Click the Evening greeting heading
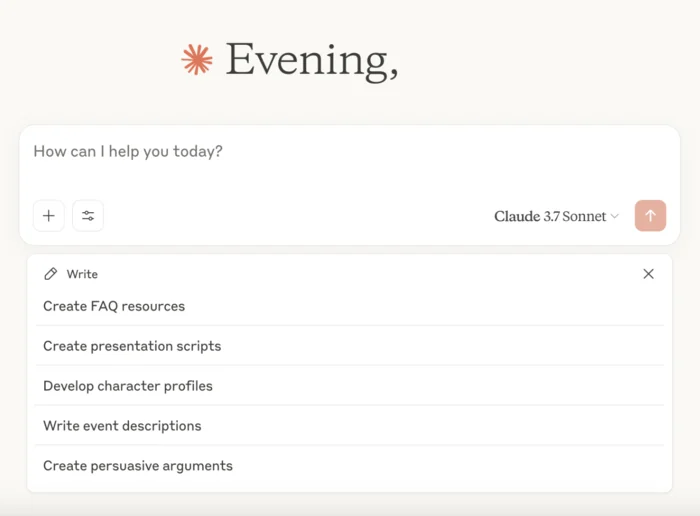This screenshot has height=516, width=700. pos(312,60)
